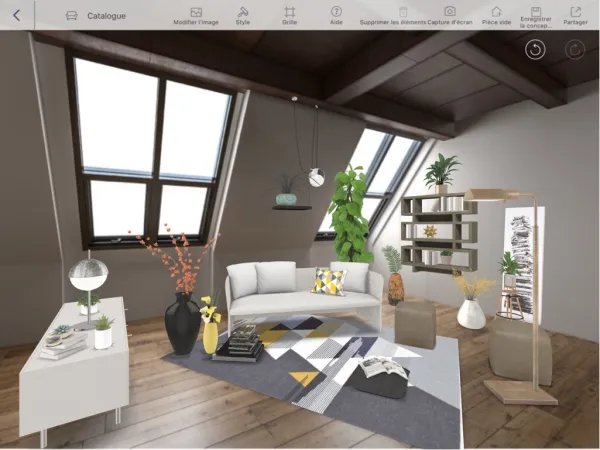Screen dimensions: 600x450
Task: Select the wall-mounted shelf unit
Action: click(438, 232)
